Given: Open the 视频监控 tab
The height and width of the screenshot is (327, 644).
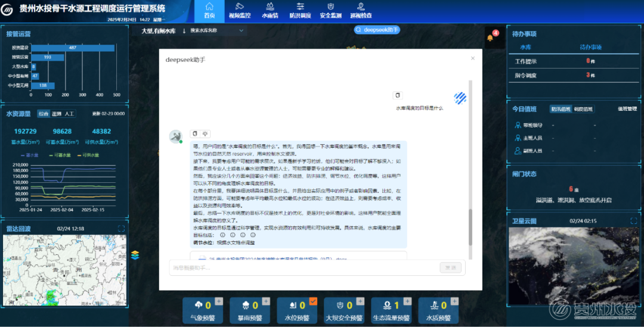Looking at the screenshot, I should point(240,11).
